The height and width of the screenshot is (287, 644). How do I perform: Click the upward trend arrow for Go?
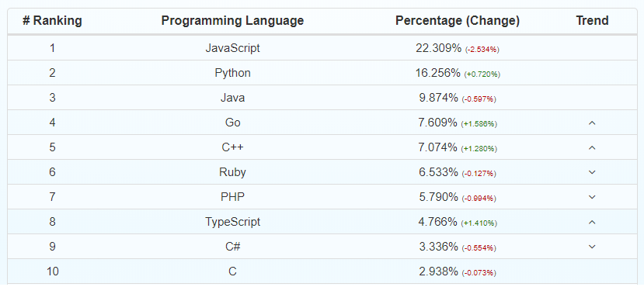592,123
